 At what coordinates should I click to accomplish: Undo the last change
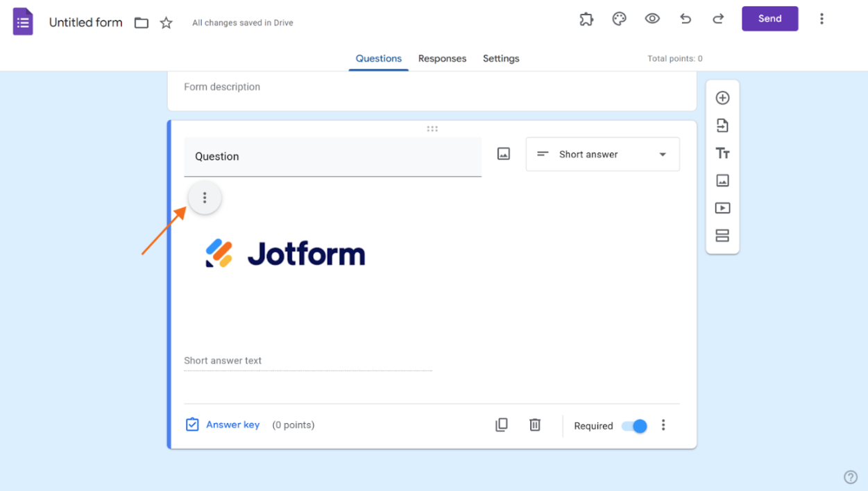tap(686, 19)
